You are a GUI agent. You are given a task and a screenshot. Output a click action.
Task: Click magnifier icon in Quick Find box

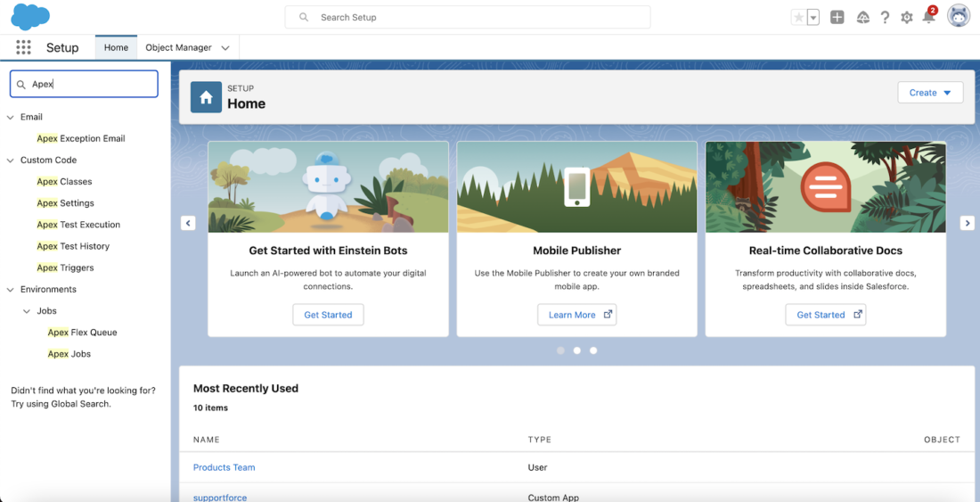pyautogui.click(x=21, y=85)
